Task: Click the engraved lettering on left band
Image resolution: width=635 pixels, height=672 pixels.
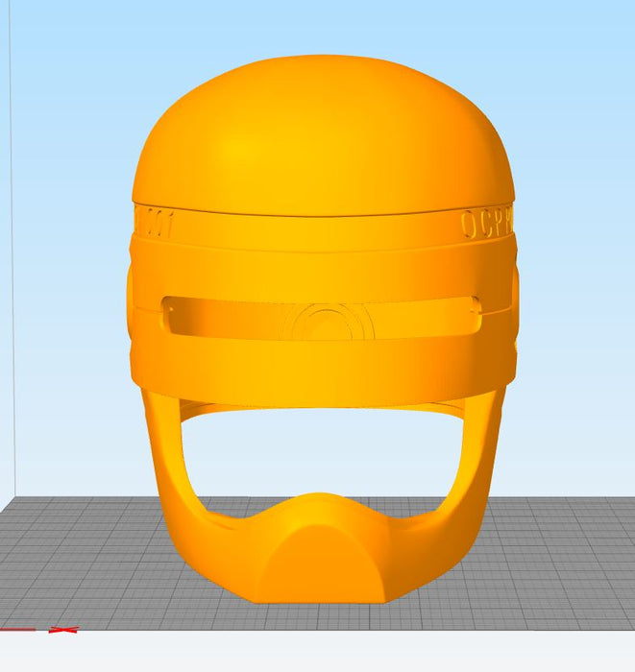Action: coord(153,224)
